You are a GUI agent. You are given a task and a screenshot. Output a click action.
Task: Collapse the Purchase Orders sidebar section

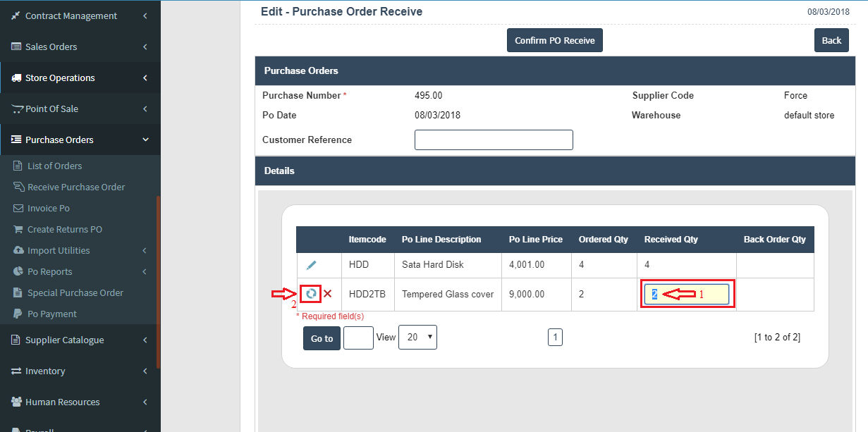[x=80, y=140]
